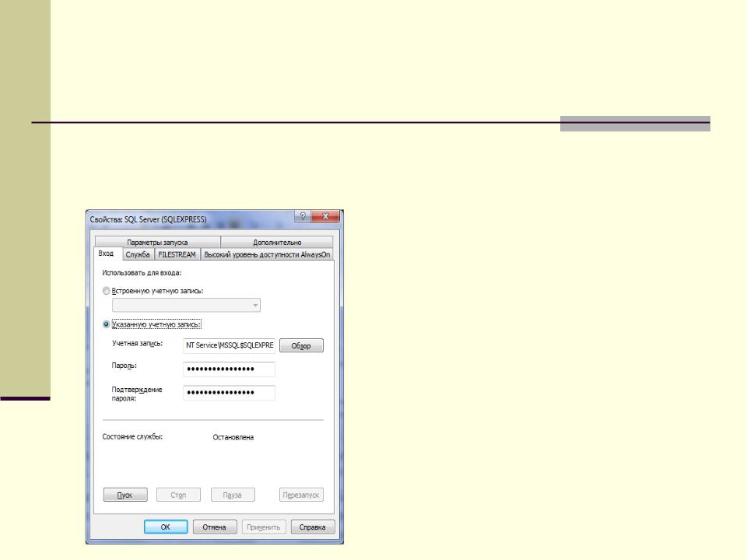
Task: Switch to the Параметры запуска tab
Action: coord(157,242)
